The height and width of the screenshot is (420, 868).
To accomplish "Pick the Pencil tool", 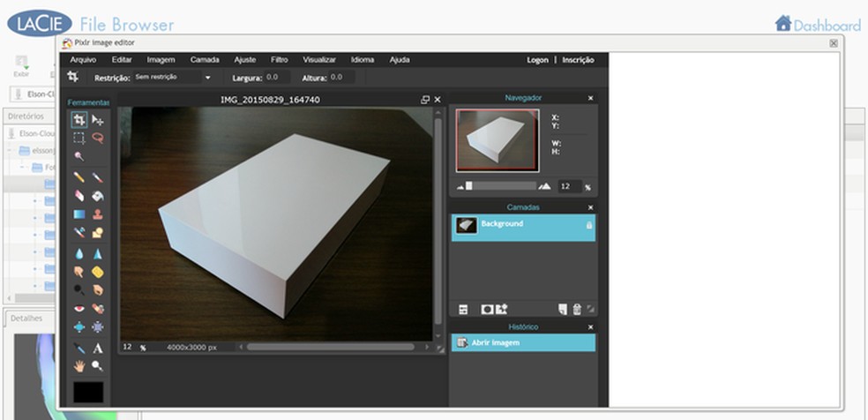I will [79, 177].
